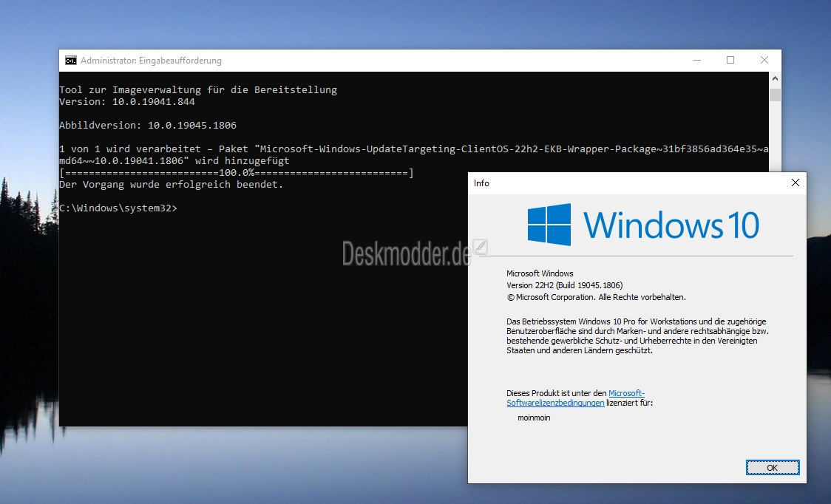831x504 pixels.
Task: Click 'Version 22H2 (Build 19045.1806)' text
Action: tap(564, 285)
